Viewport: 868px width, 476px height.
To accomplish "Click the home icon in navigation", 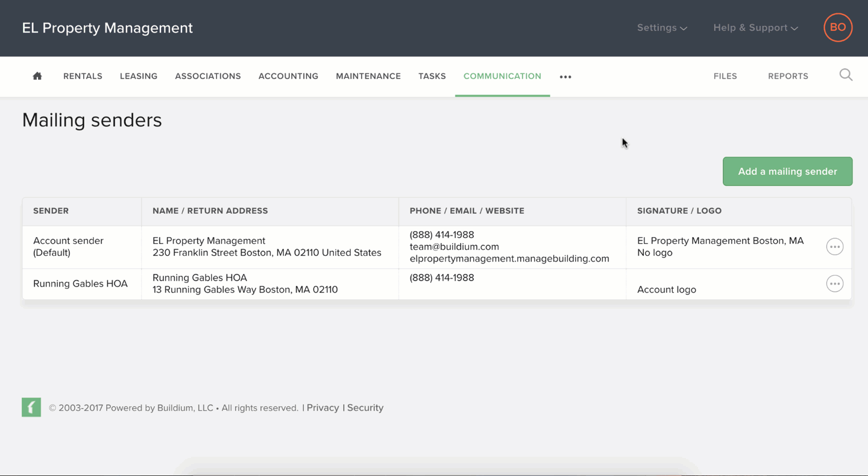I will pos(37,76).
